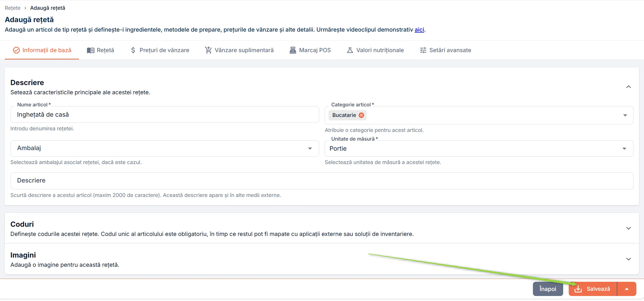The image size is (644, 301).
Task: Click the basic info badge icon
Action: (x=16, y=50)
